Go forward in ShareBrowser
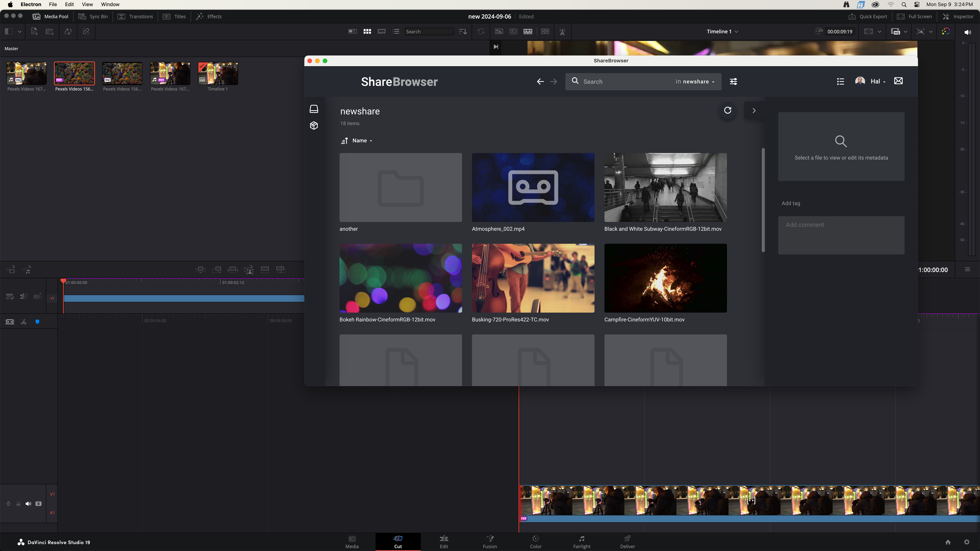Image resolution: width=980 pixels, height=551 pixels. (x=554, y=81)
